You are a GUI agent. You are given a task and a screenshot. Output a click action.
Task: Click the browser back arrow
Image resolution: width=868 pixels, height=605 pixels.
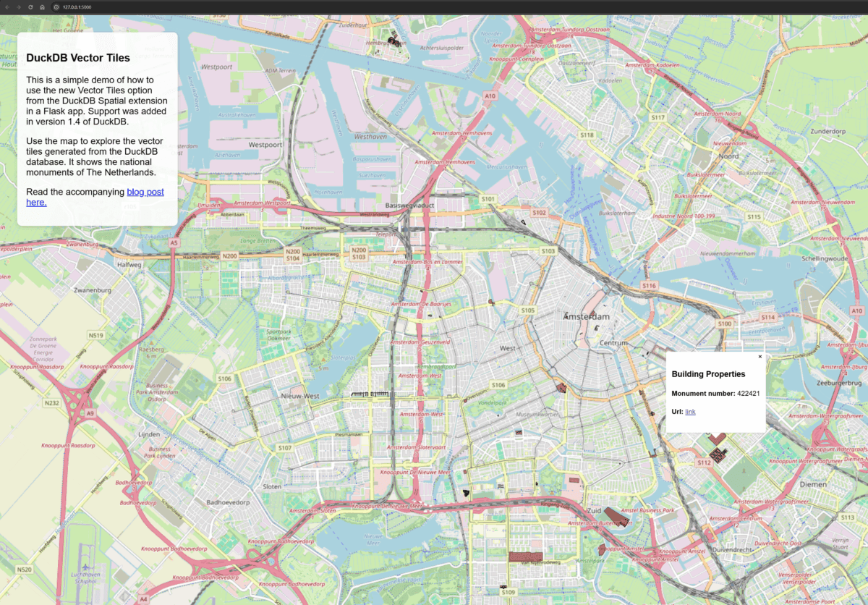(x=8, y=7)
